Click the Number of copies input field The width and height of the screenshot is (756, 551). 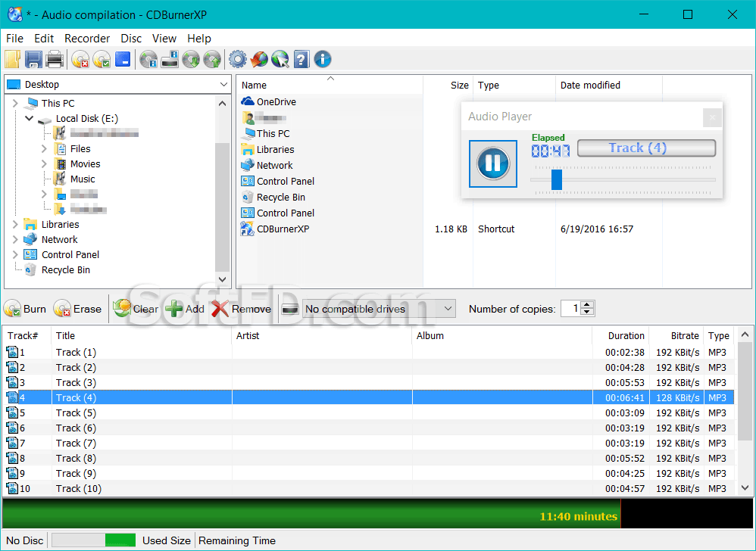(x=571, y=308)
